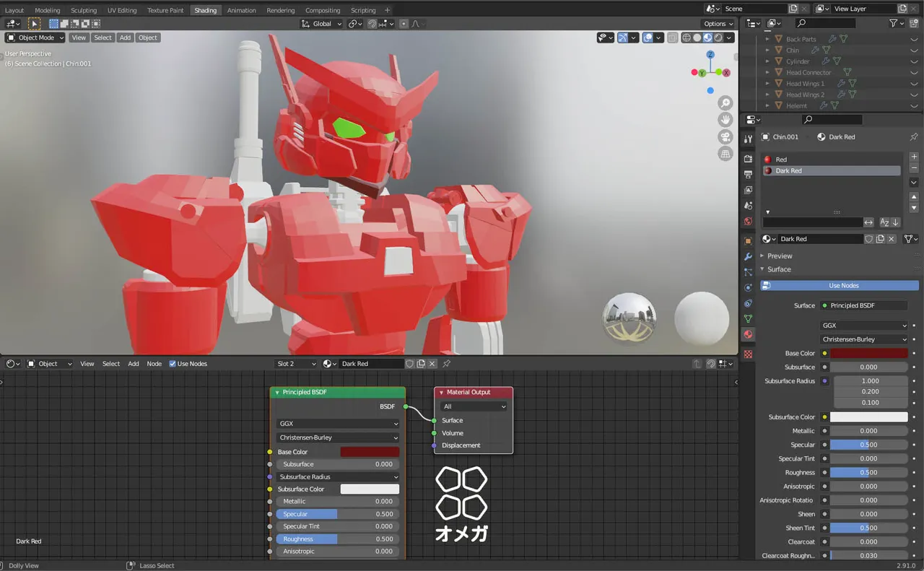The height and width of the screenshot is (571, 924).
Task: Expand the Back Parts collection
Action: coord(767,39)
